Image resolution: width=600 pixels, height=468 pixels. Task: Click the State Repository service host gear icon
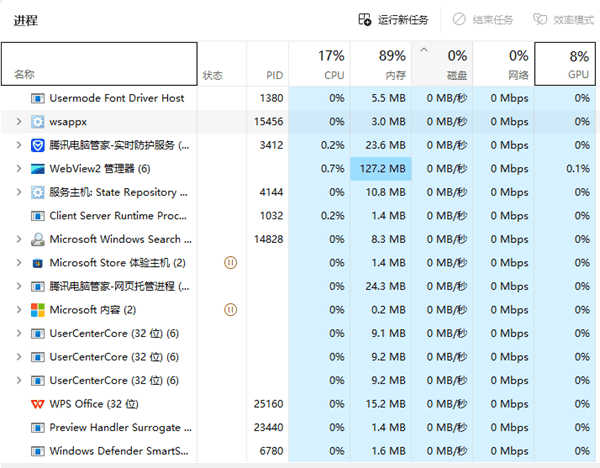(x=38, y=192)
